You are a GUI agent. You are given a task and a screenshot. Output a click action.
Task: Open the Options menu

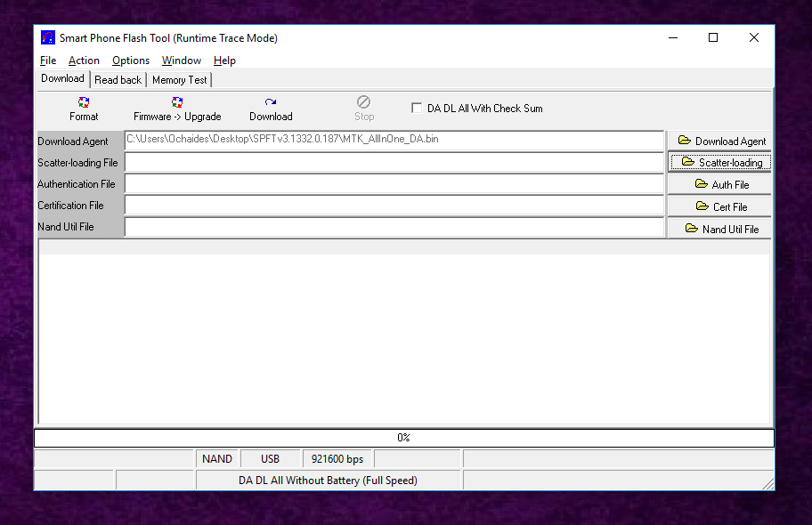coord(131,61)
